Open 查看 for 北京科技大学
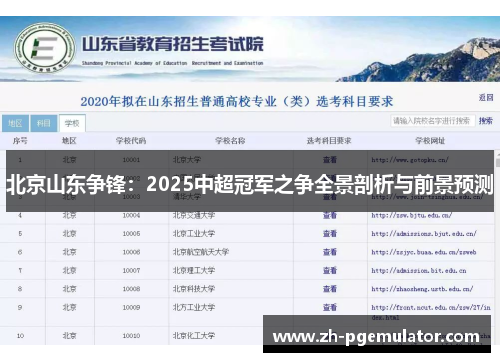This screenshot has width=500, height=362. pyautogui.click(x=330, y=289)
